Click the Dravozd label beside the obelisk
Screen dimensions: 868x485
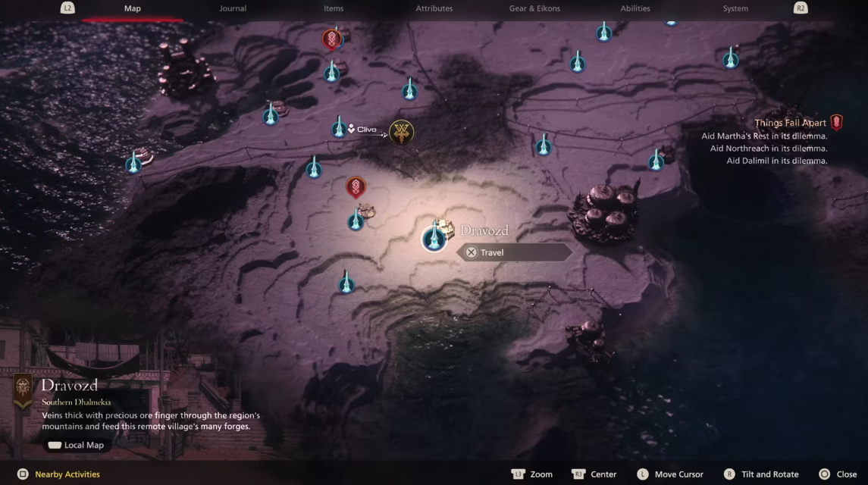pos(484,230)
